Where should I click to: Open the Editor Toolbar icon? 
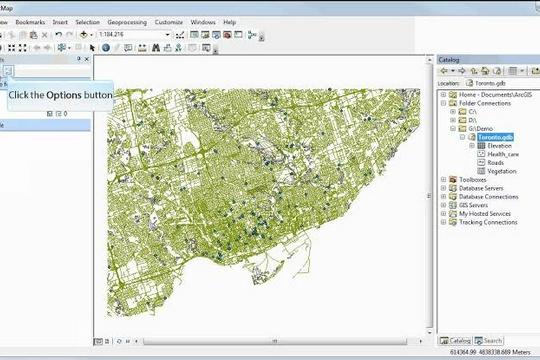click(180, 35)
